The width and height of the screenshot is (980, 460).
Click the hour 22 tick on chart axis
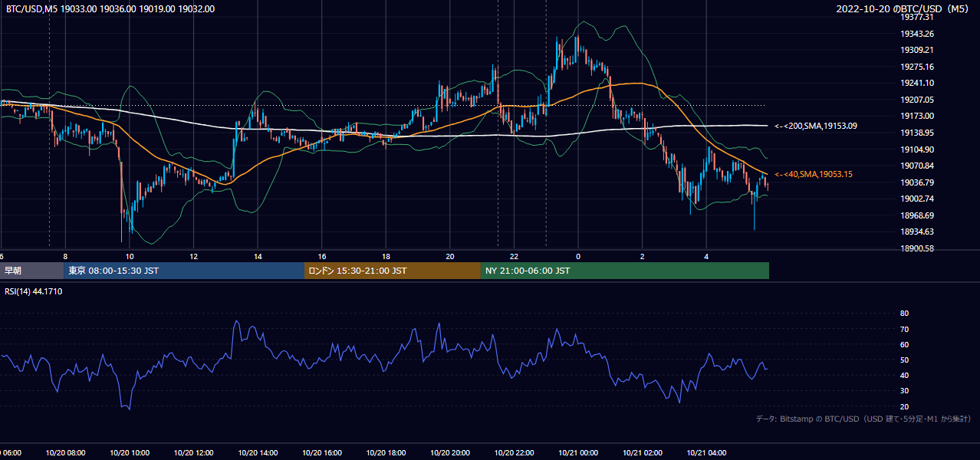tap(514, 256)
